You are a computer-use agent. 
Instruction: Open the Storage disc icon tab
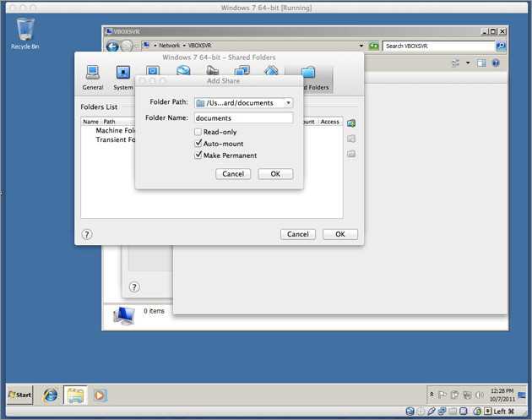(x=183, y=71)
